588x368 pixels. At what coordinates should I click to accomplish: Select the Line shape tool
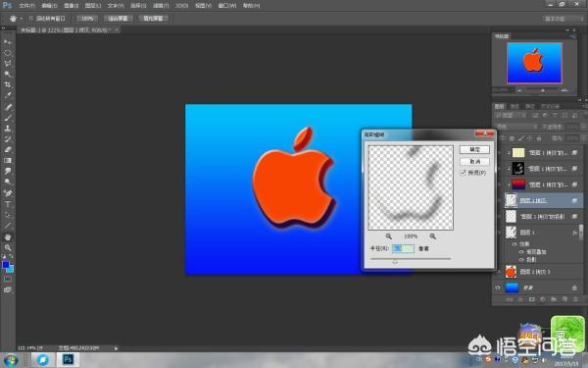8,226
